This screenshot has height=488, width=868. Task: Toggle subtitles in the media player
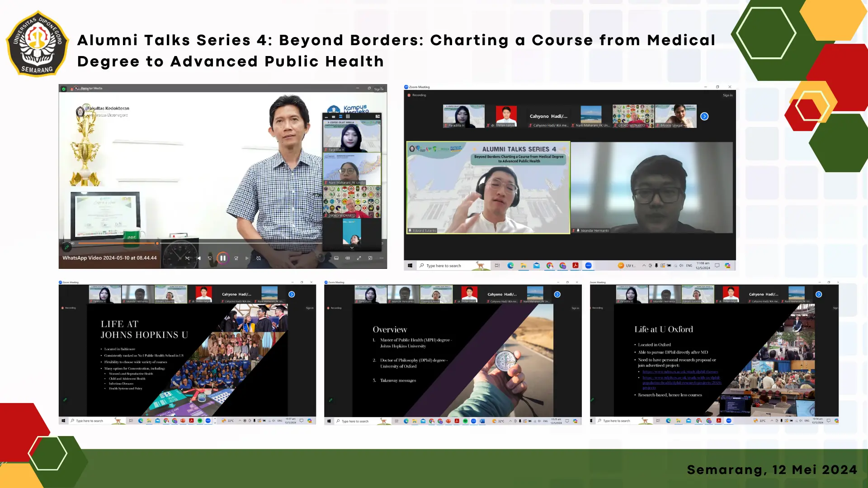(336, 258)
